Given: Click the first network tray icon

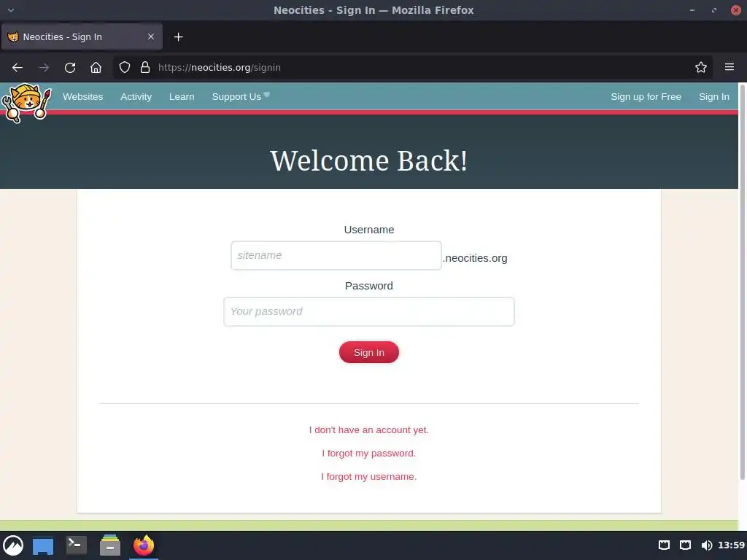Looking at the screenshot, I should (x=664, y=545).
